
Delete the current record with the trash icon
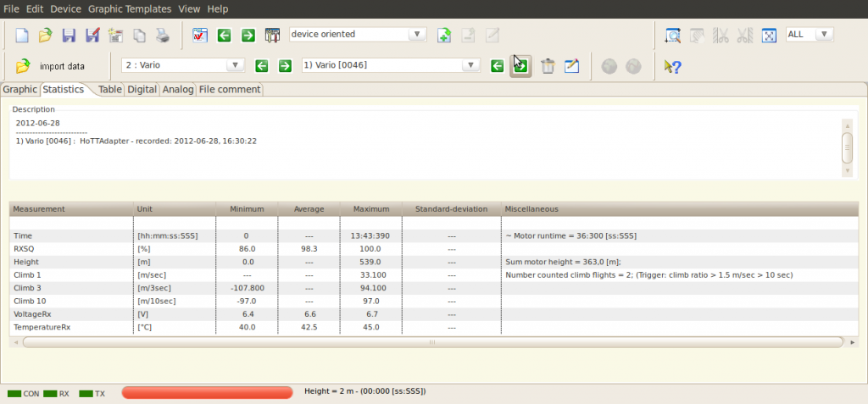tap(548, 66)
